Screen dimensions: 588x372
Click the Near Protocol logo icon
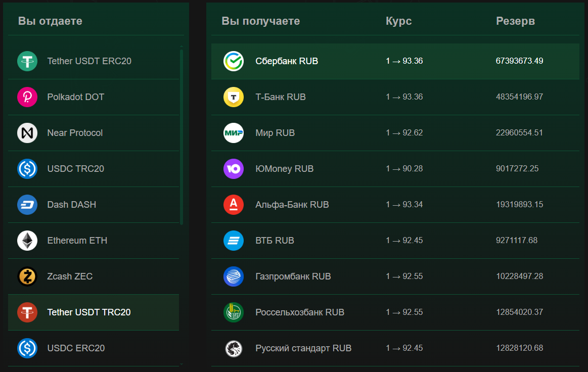coord(27,133)
